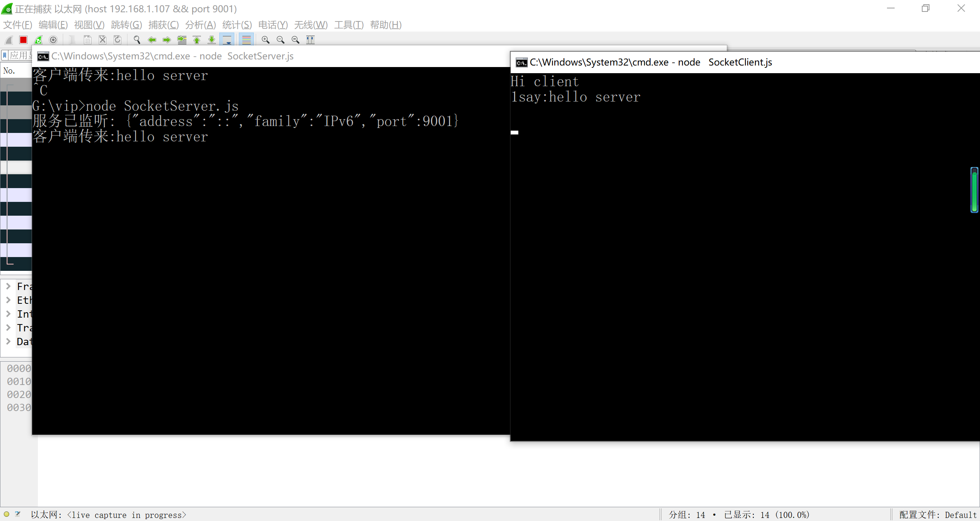Open the 分析(A) menu
The width and height of the screenshot is (980, 521).
(x=200, y=25)
